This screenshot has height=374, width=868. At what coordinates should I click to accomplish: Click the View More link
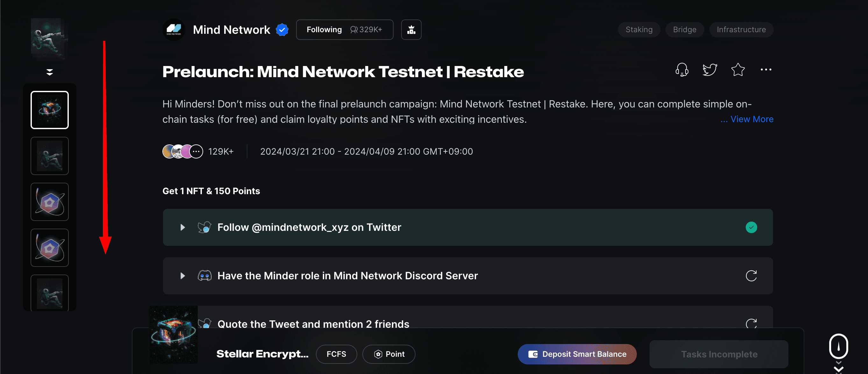click(x=752, y=119)
